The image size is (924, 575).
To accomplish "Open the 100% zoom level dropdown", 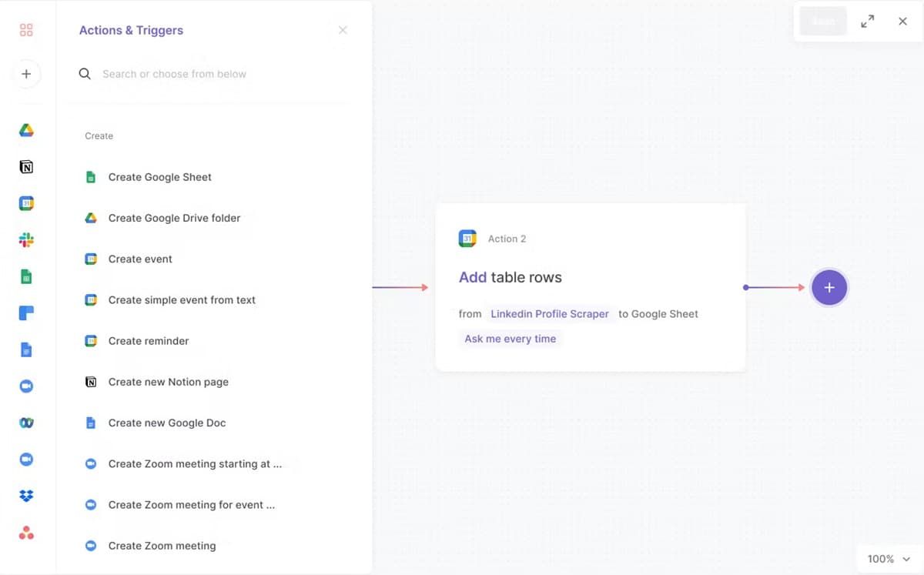I will click(889, 559).
